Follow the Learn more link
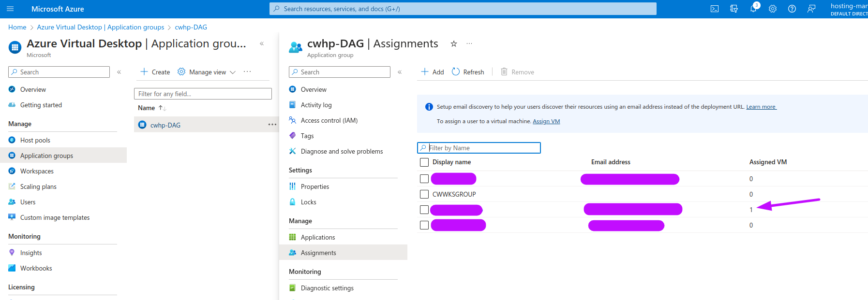This screenshot has width=868, height=300. 761,107
